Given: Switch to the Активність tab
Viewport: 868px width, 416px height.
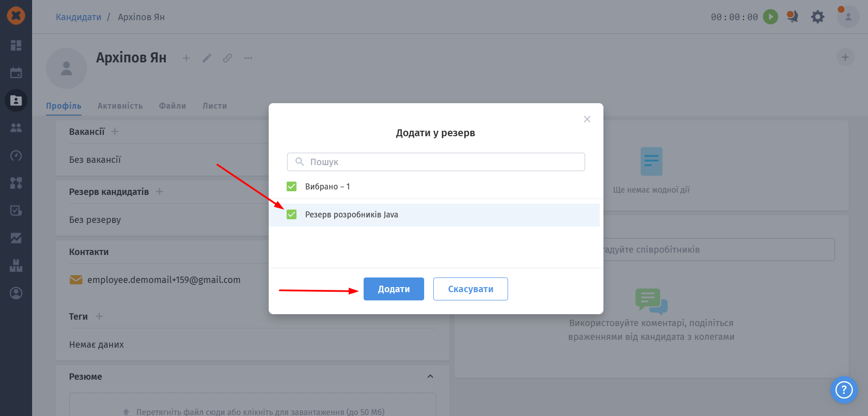Looking at the screenshot, I should [120, 106].
